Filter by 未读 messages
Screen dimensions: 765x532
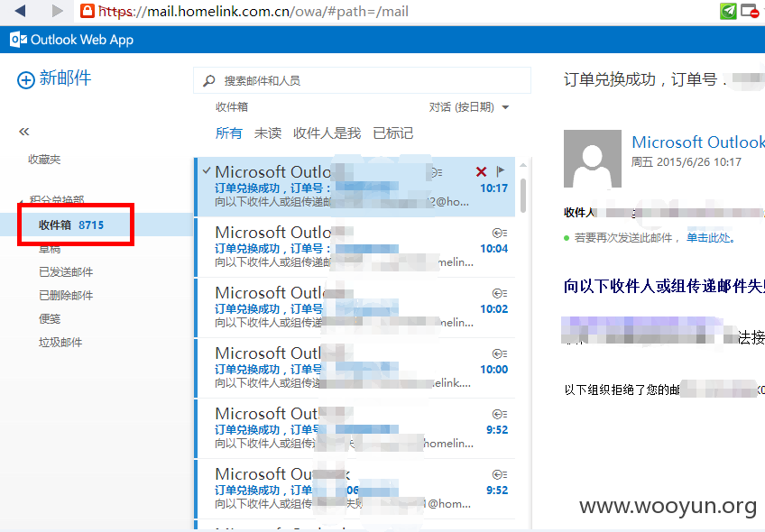[268, 133]
